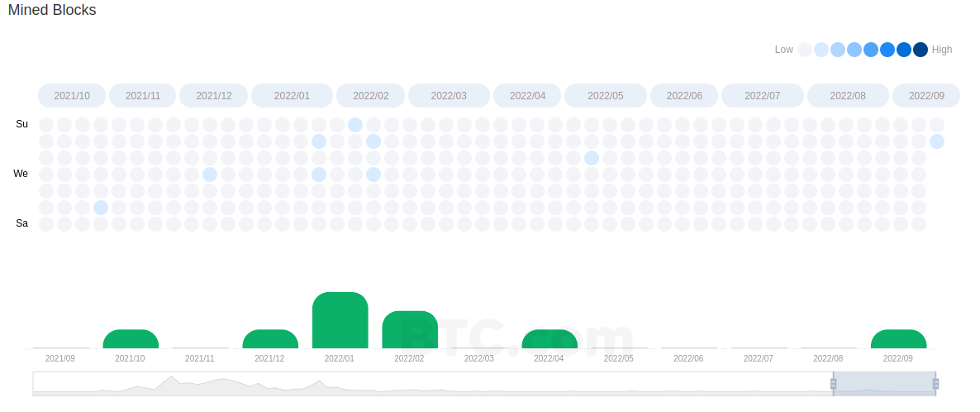Click the second-darkest blue legend swatch
The height and width of the screenshot is (412, 980).
[904, 50]
